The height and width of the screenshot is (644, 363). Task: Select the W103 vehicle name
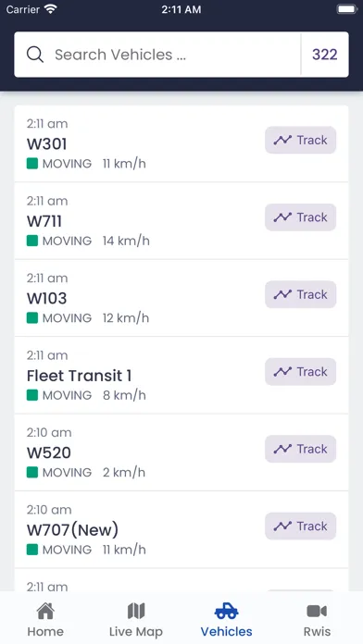[x=47, y=298]
